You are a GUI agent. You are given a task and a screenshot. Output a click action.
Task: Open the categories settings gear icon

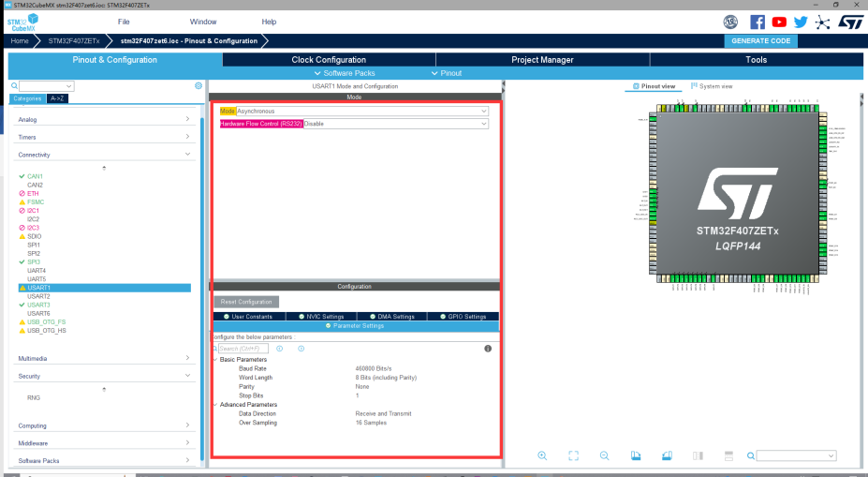point(199,86)
